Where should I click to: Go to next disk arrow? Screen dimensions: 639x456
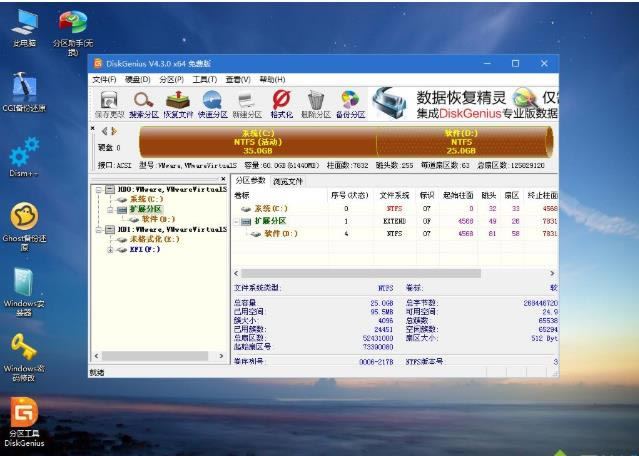114,131
